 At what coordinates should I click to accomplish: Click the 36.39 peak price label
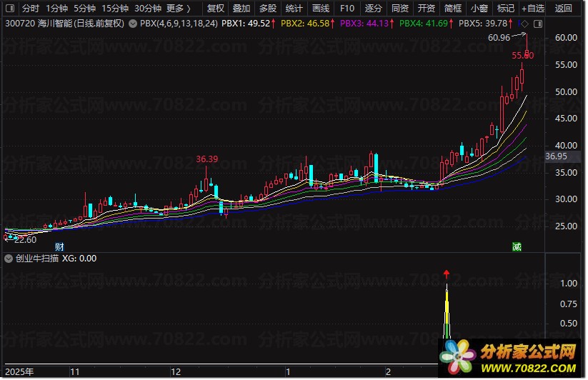tap(206, 159)
